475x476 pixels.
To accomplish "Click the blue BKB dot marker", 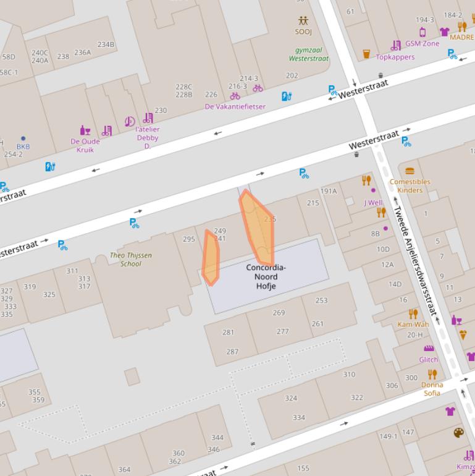I will coord(23,138).
